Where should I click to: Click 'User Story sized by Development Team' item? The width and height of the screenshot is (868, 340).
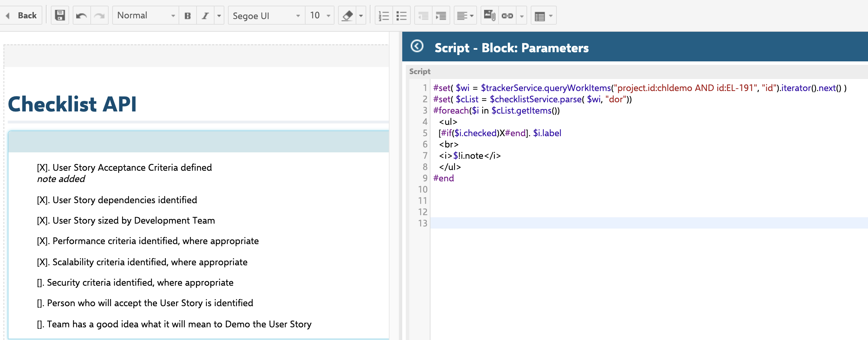click(x=126, y=220)
